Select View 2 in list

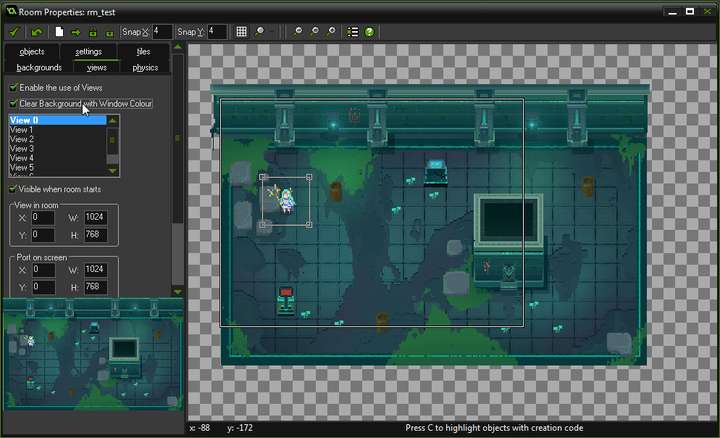58,139
